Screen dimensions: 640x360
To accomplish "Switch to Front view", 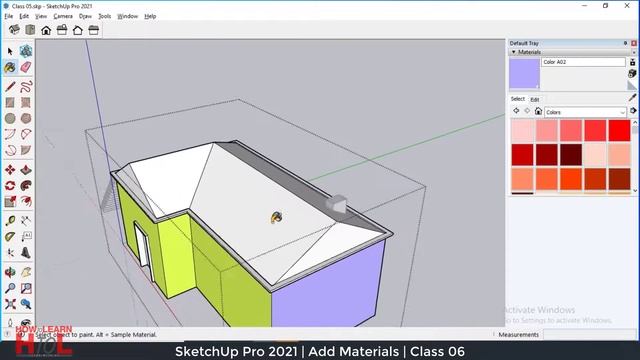I will pyautogui.click(x=46, y=30).
